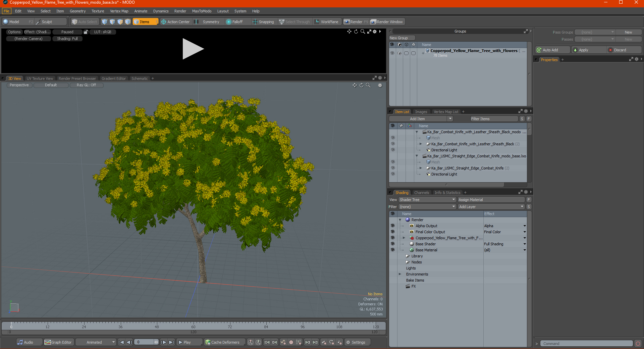The width and height of the screenshot is (644, 349).
Task: Click the record keyframe circle icon
Action: [x=291, y=342]
